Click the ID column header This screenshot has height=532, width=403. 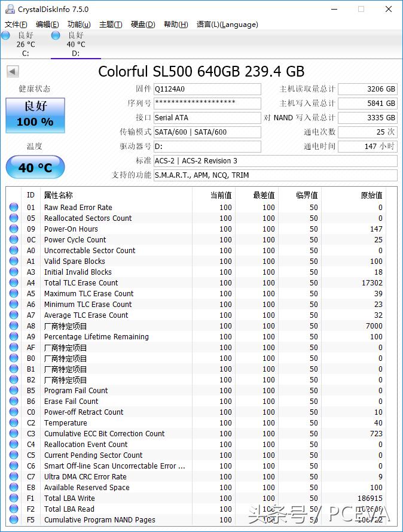[x=30, y=195]
